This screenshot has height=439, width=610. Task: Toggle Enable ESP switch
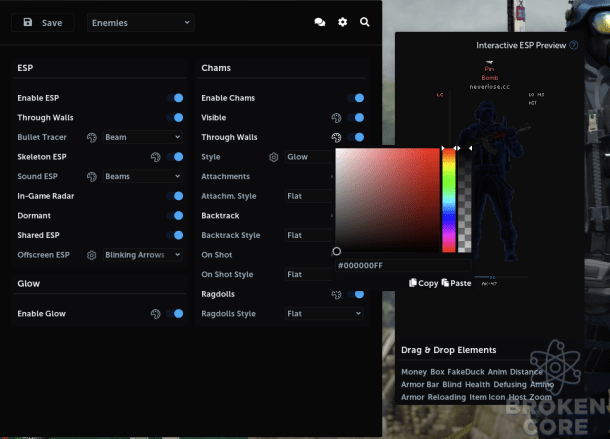175,98
